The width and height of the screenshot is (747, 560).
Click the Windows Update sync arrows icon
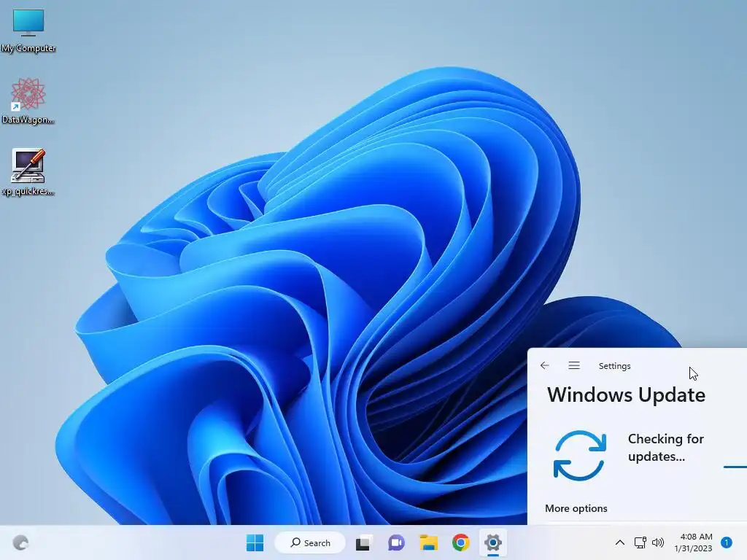click(580, 455)
